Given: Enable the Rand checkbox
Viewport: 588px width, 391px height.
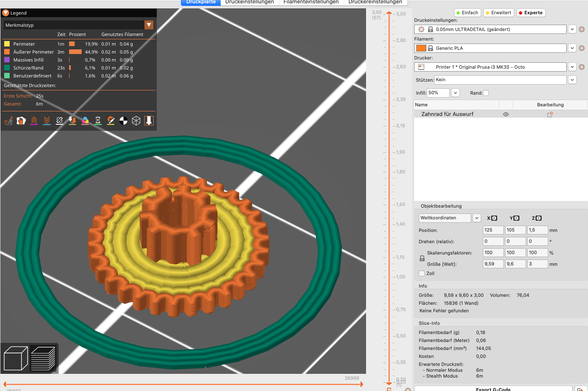Looking at the screenshot, I should pyautogui.click(x=486, y=93).
